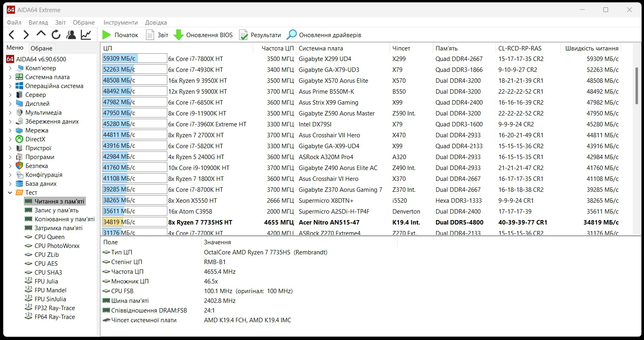Open FP64 Ray-Trace benchmark
Image resolution: width=644 pixels, height=340 pixels.
tap(55, 317)
